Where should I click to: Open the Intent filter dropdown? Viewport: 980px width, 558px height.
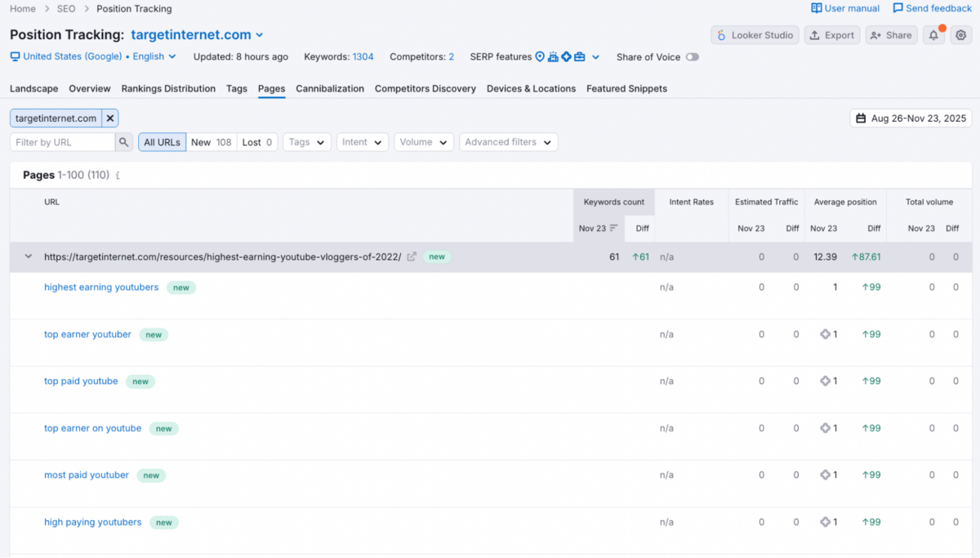coord(362,142)
